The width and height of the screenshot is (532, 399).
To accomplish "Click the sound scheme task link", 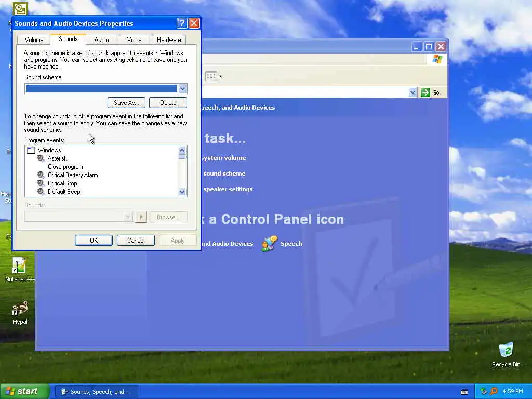I will pyautogui.click(x=224, y=174).
